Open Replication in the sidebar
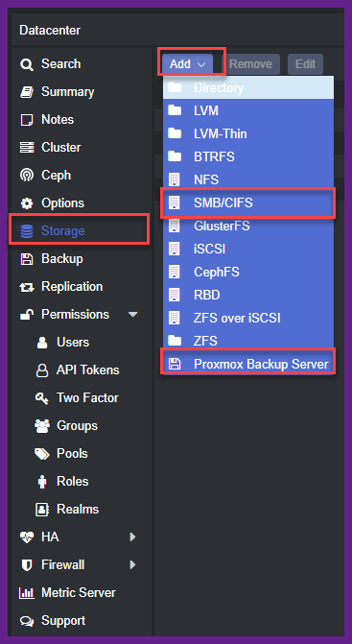The width and height of the screenshot is (352, 644). (x=72, y=287)
